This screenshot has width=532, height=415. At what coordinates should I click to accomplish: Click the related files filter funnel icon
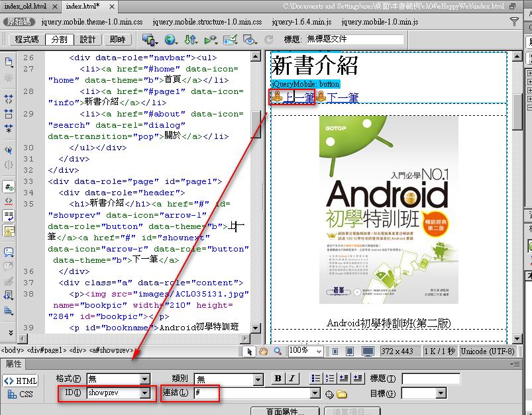(x=514, y=22)
